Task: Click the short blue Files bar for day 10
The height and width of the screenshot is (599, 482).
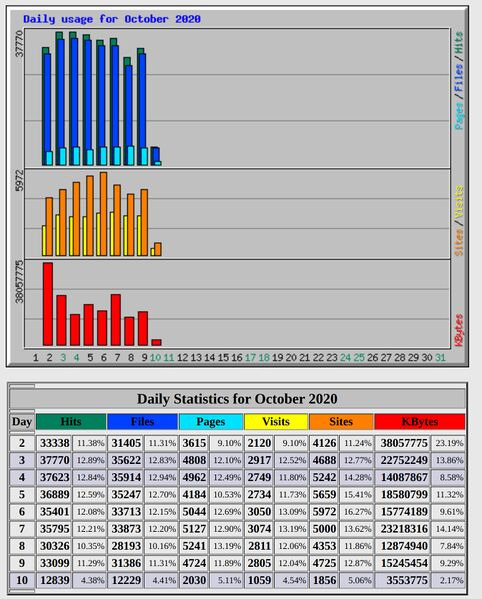Action: [156, 155]
